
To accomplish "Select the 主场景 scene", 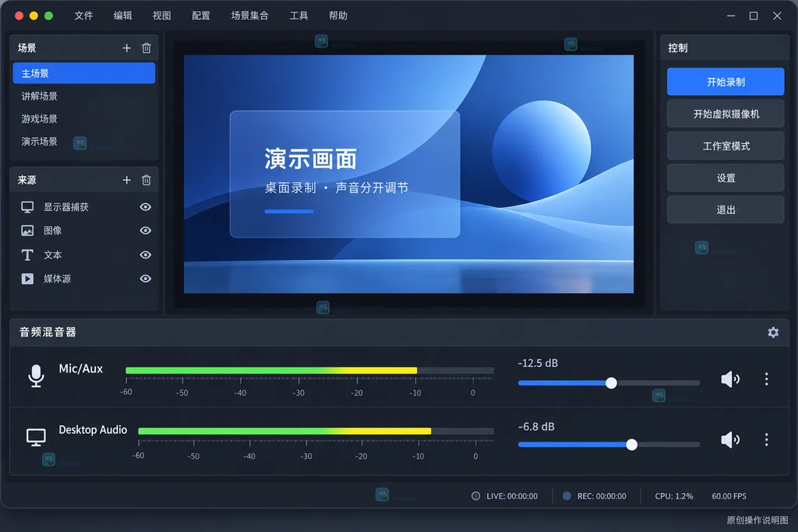I will pyautogui.click(x=84, y=73).
